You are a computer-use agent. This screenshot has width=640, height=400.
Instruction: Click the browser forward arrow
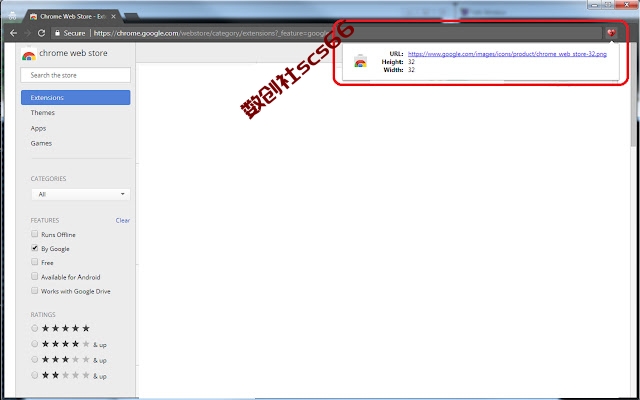(x=27, y=33)
